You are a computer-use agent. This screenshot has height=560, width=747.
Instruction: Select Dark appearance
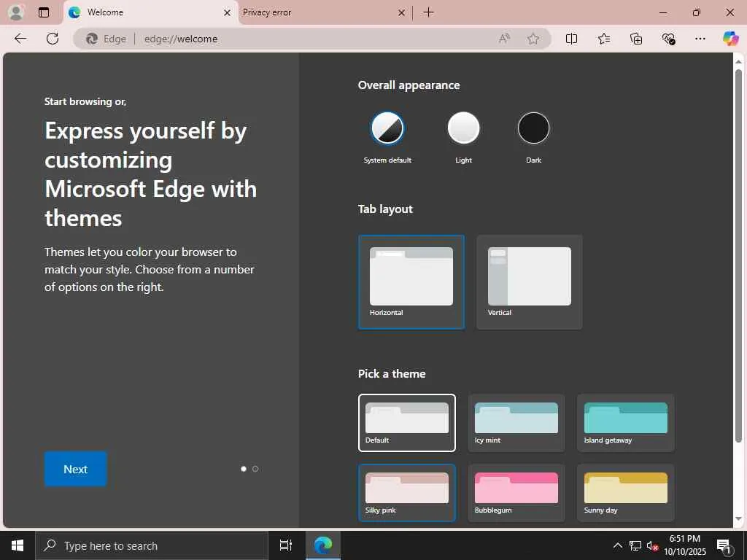point(533,128)
